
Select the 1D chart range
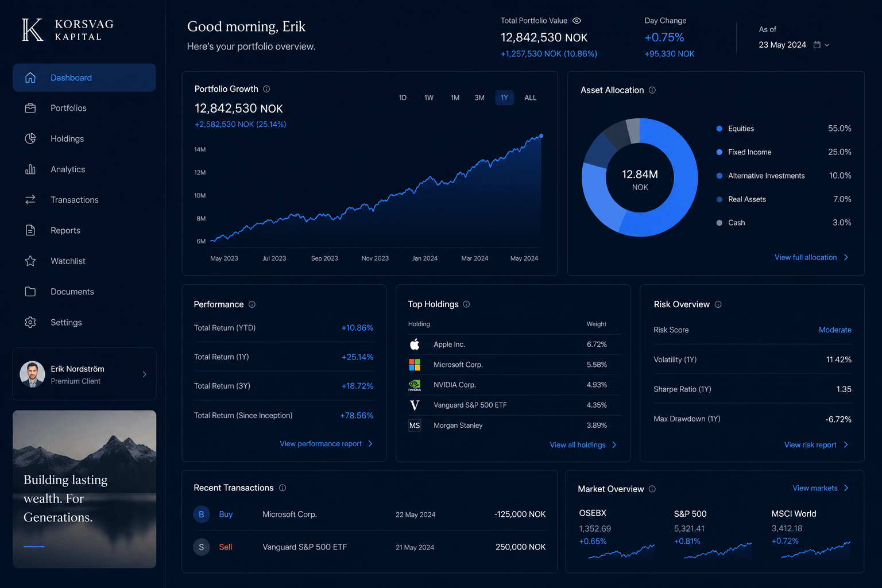pyautogui.click(x=403, y=98)
